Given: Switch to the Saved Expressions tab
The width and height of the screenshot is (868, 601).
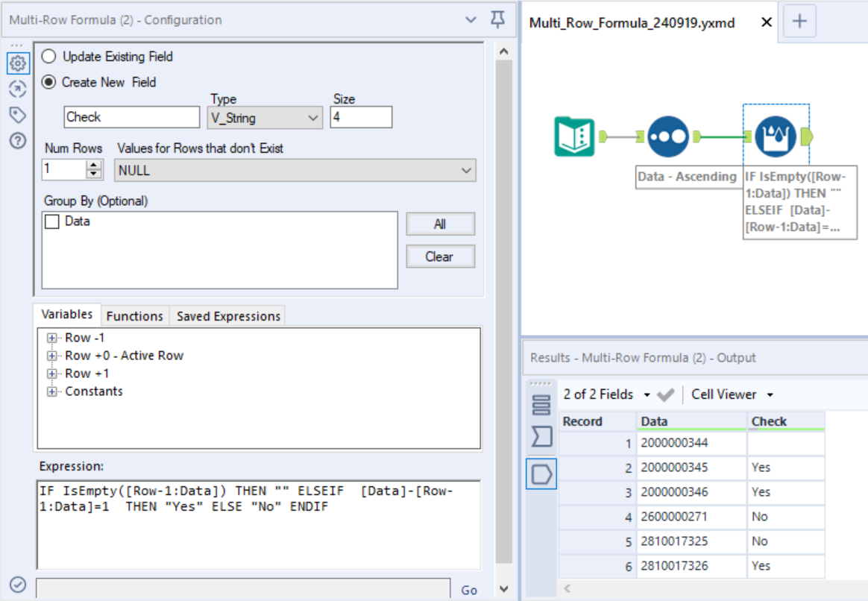Looking at the screenshot, I should coord(227,315).
